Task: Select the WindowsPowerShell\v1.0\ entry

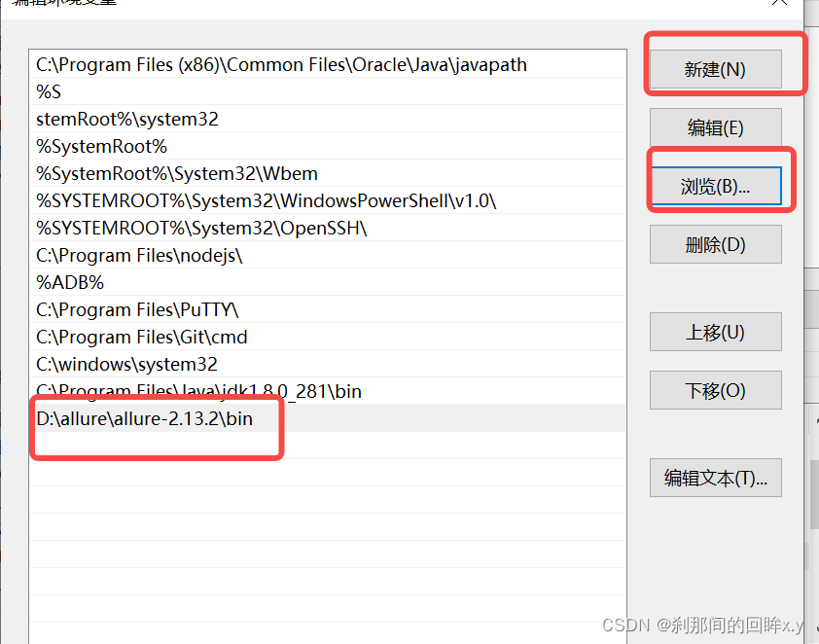Action: point(328,200)
